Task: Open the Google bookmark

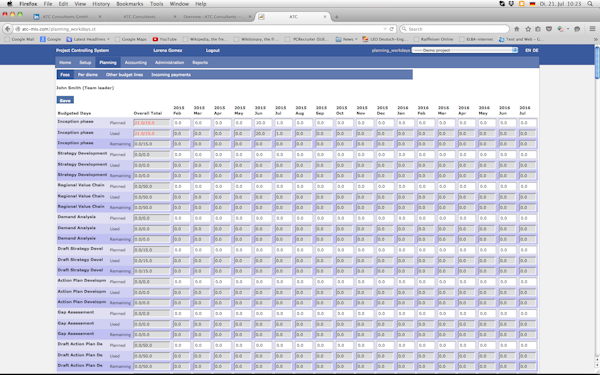Action: pos(51,39)
